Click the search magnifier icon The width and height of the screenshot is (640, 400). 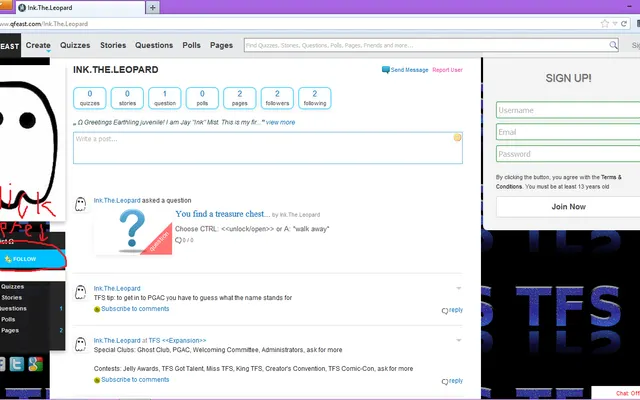tap(613, 45)
